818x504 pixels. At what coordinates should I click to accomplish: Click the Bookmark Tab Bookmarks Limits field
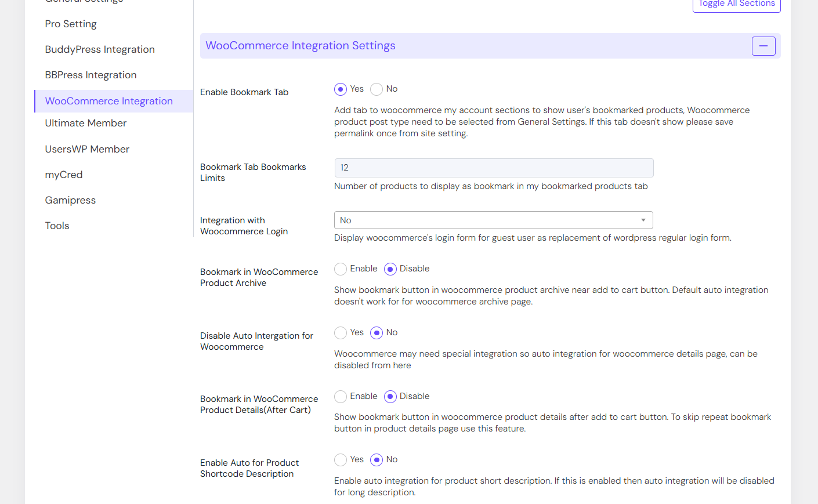pos(494,168)
